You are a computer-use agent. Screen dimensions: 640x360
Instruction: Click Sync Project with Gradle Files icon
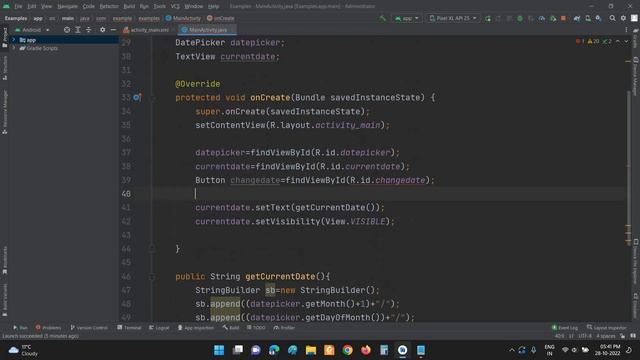(x=577, y=18)
